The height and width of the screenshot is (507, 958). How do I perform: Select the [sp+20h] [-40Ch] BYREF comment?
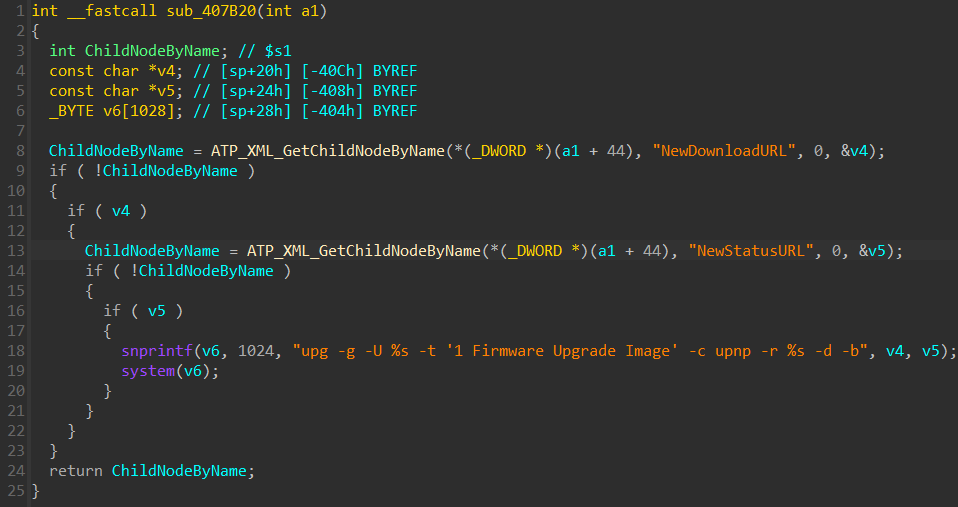tap(319, 71)
